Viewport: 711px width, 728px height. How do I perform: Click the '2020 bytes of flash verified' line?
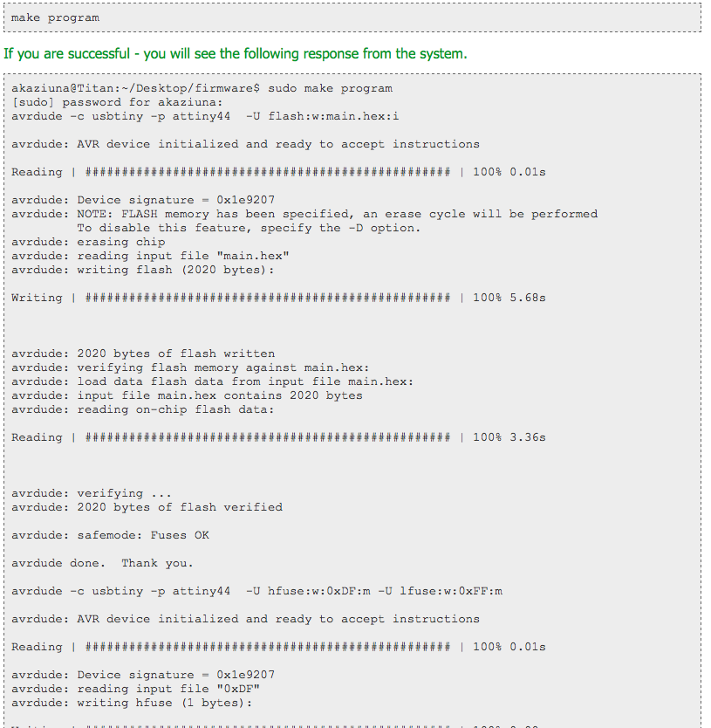coord(147,507)
